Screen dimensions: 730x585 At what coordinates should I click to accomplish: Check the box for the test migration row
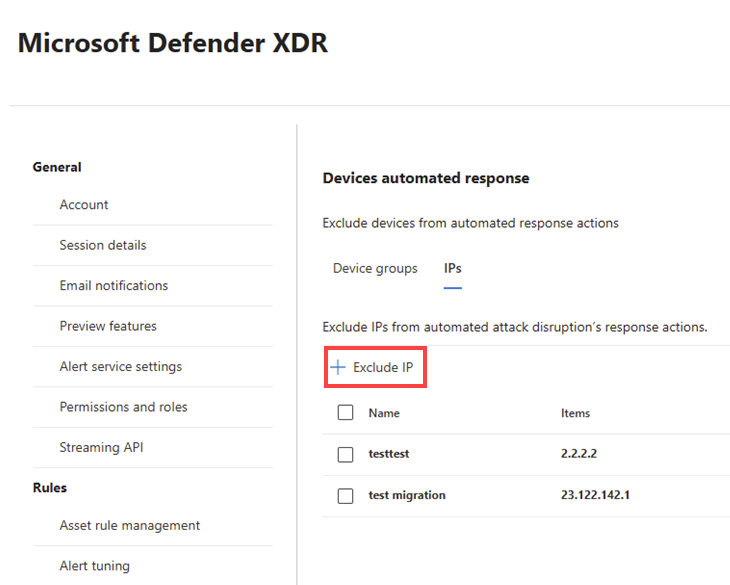[345, 496]
